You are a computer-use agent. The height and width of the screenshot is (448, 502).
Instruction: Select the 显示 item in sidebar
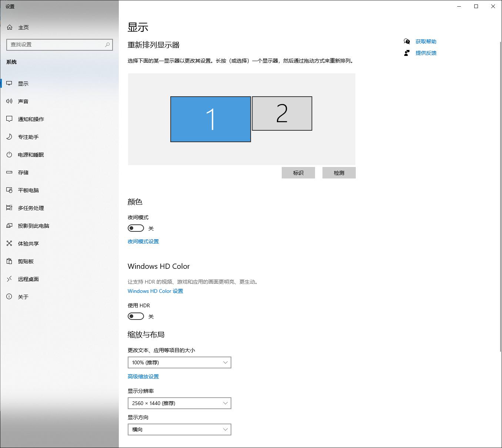23,84
